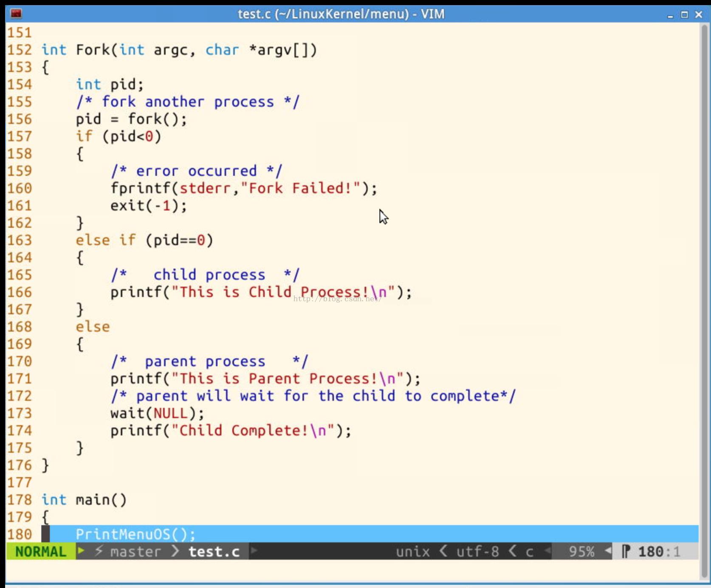Click the master branch name in status line
Viewport: 711px width, 588px height.
[x=135, y=551]
